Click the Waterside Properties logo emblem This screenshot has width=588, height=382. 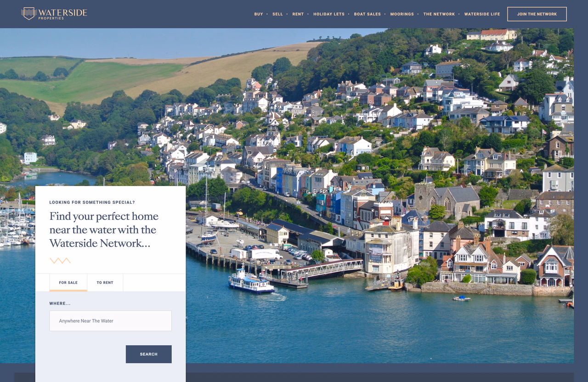pyautogui.click(x=29, y=14)
